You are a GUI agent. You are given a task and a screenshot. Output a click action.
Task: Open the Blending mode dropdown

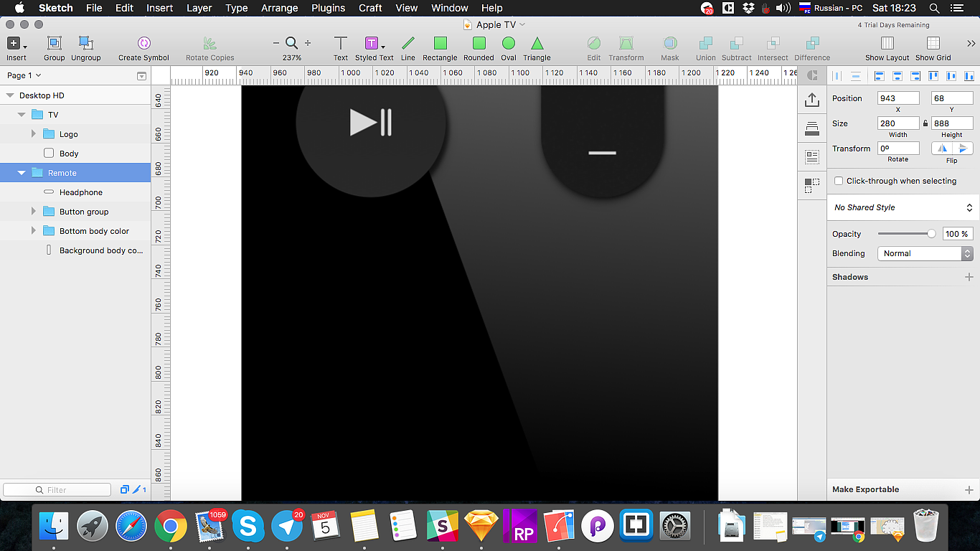(925, 253)
